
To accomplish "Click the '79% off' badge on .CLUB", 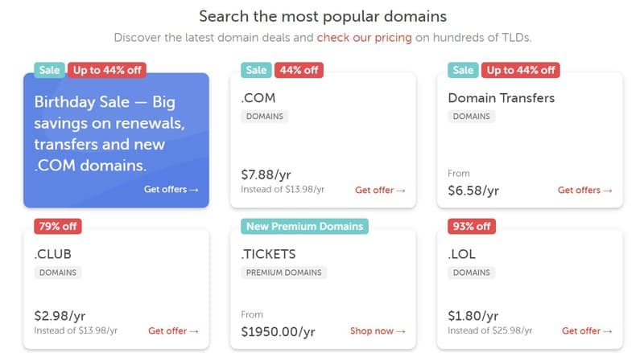I will 58,226.
